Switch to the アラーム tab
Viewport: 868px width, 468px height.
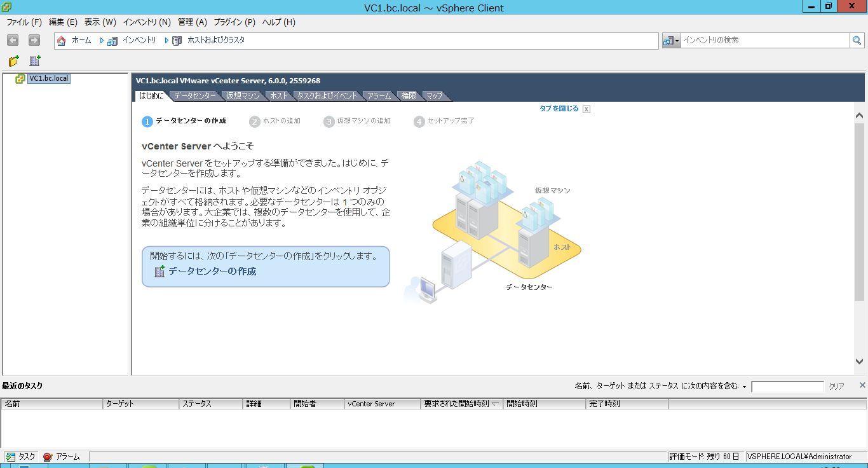click(379, 96)
